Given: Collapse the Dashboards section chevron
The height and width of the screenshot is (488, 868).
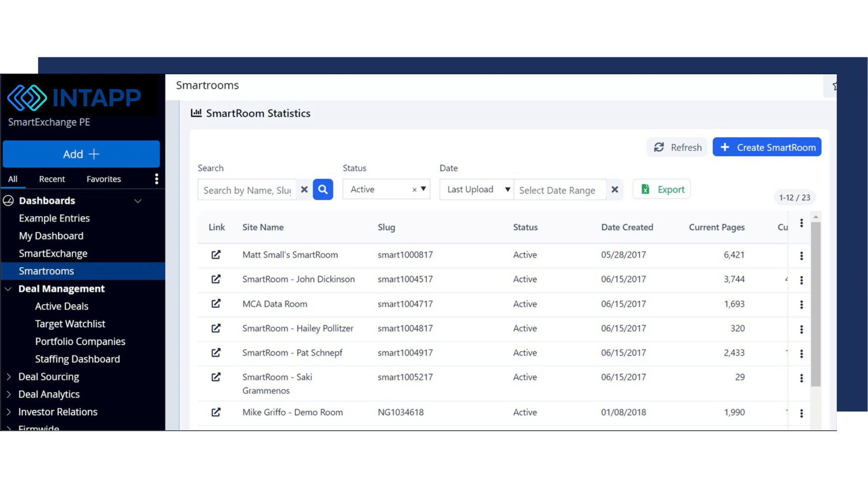Looking at the screenshot, I should coord(138,201).
